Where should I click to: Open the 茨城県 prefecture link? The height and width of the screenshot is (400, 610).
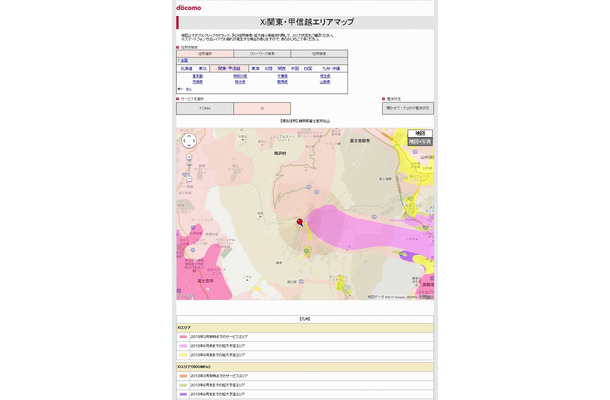(198, 82)
